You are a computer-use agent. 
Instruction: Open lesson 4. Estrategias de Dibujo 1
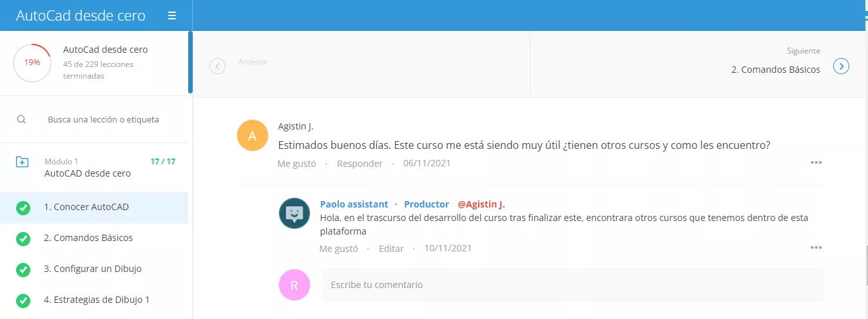pos(94,300)
